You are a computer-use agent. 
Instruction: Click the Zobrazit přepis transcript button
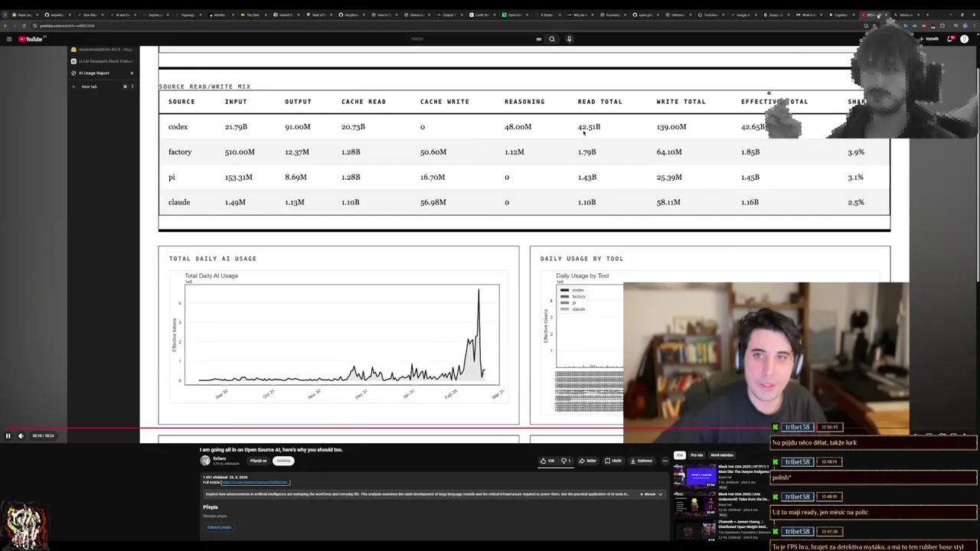(218, 527)
